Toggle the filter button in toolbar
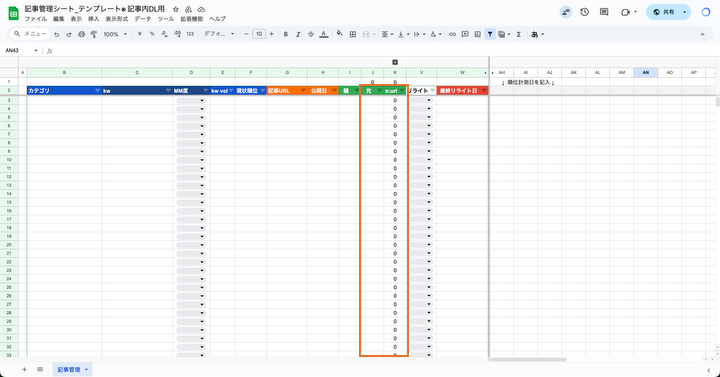 point(490,34)
